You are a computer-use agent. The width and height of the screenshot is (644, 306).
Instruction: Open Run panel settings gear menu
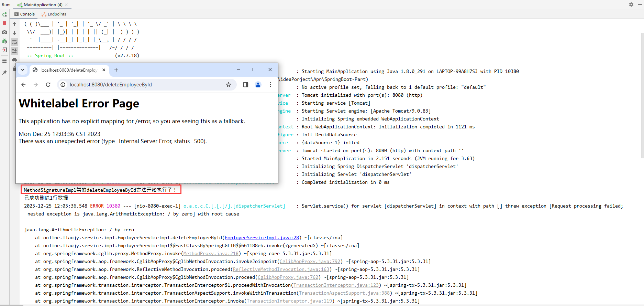pos(631,4)
